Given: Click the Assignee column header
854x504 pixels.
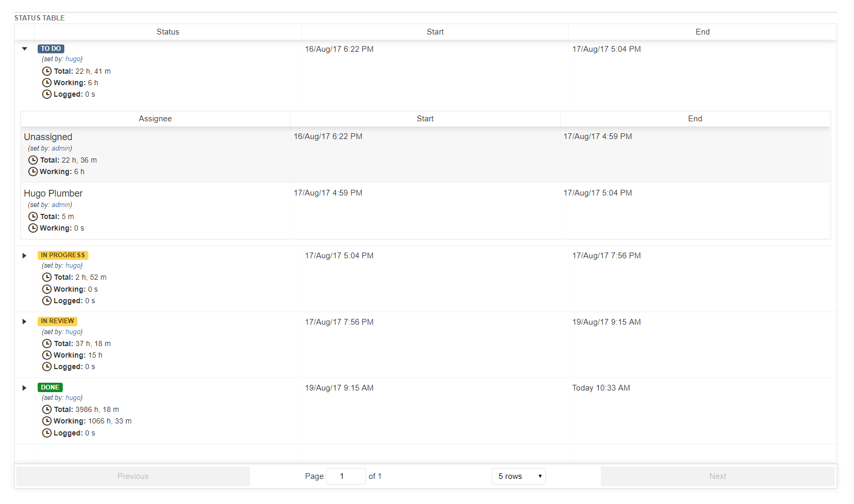Looking at the screenshot, I should point(155,119).
